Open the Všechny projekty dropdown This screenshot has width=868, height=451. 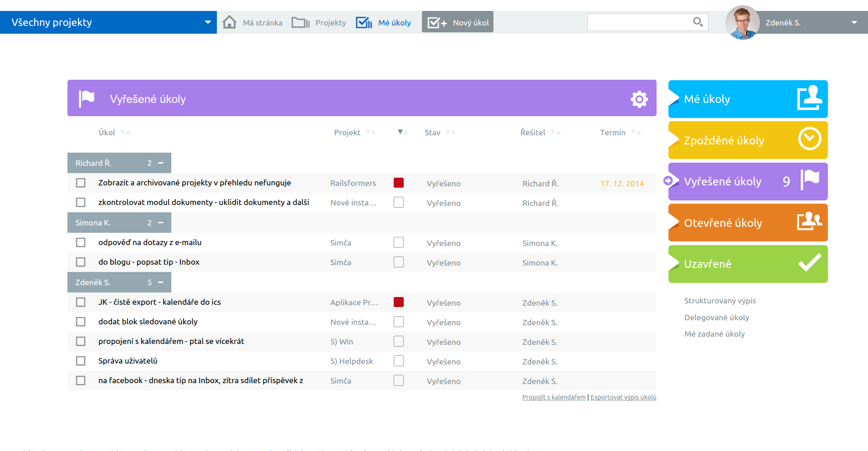click(x=208, y=22)
